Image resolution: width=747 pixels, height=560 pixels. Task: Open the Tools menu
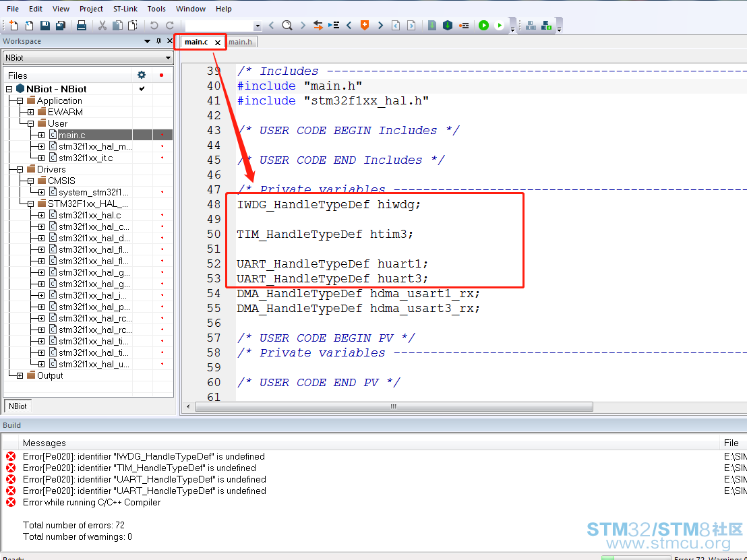(156, 9)
